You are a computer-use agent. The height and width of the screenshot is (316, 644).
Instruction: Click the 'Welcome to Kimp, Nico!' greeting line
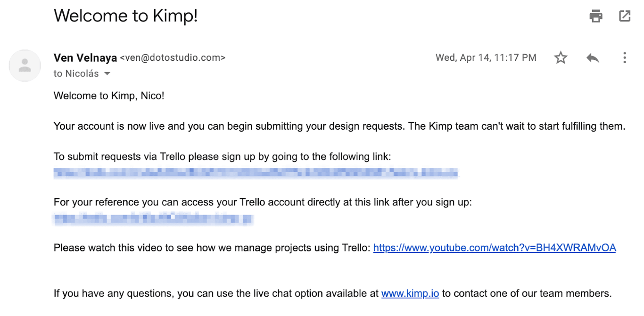(109, 96)
